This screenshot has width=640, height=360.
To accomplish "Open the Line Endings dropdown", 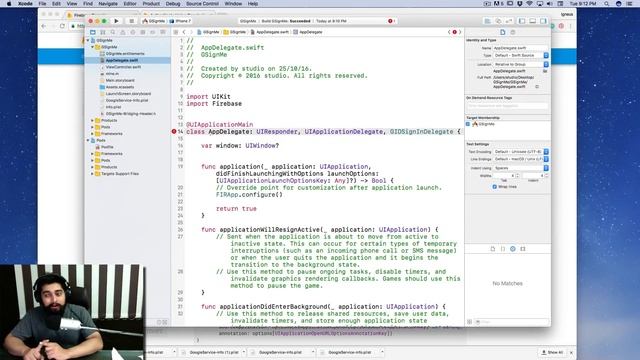I will (521, 159).
